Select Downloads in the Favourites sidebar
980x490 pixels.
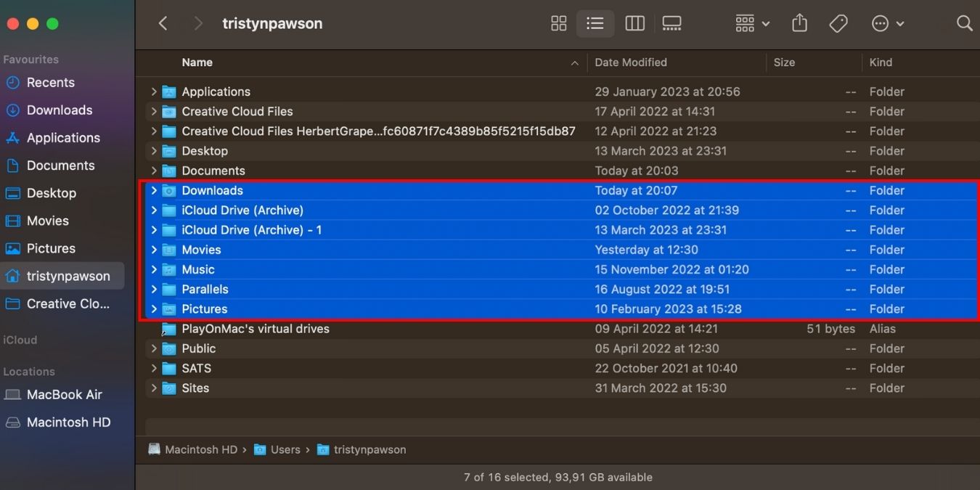tap(59, 110)
